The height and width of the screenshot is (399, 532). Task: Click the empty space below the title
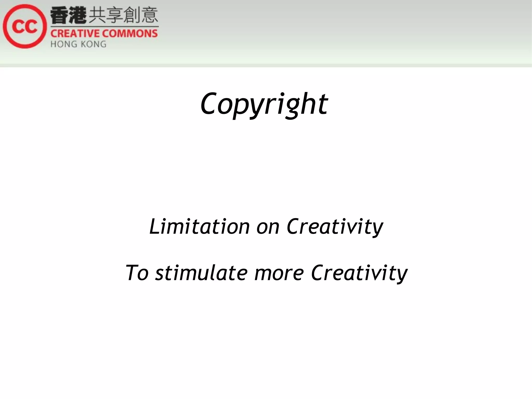click(x=266, y=164)
